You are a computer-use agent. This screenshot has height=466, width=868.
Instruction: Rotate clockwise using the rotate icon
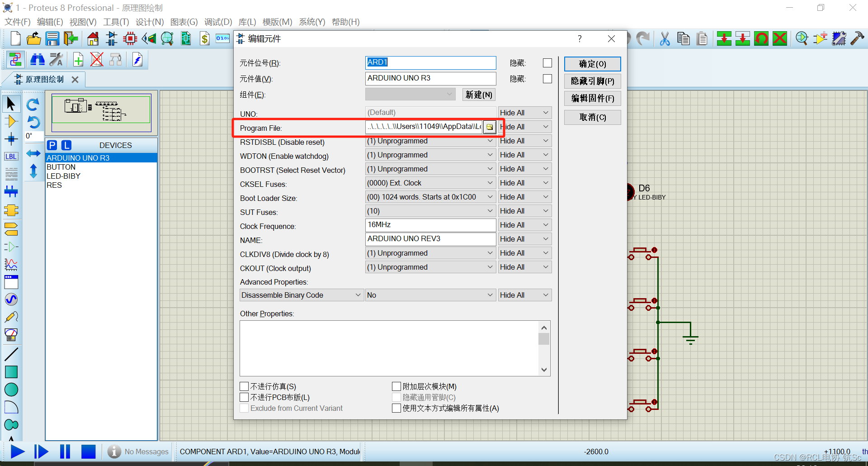[33, 105]
